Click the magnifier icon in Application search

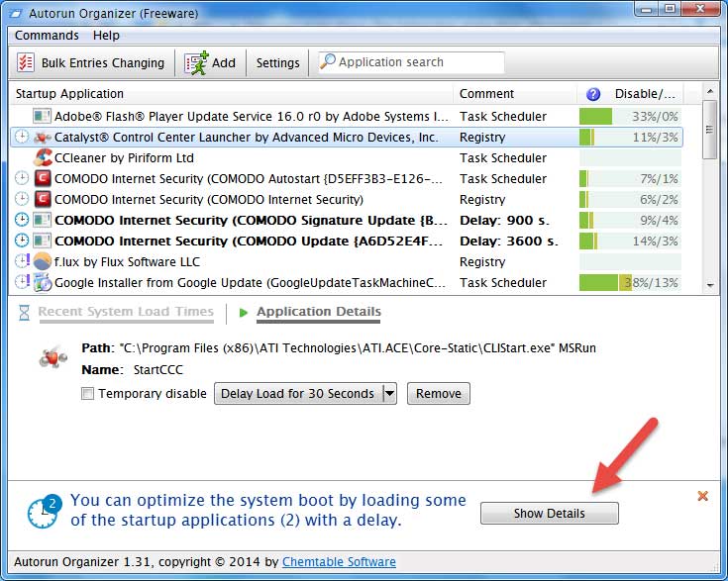[328, 61]
